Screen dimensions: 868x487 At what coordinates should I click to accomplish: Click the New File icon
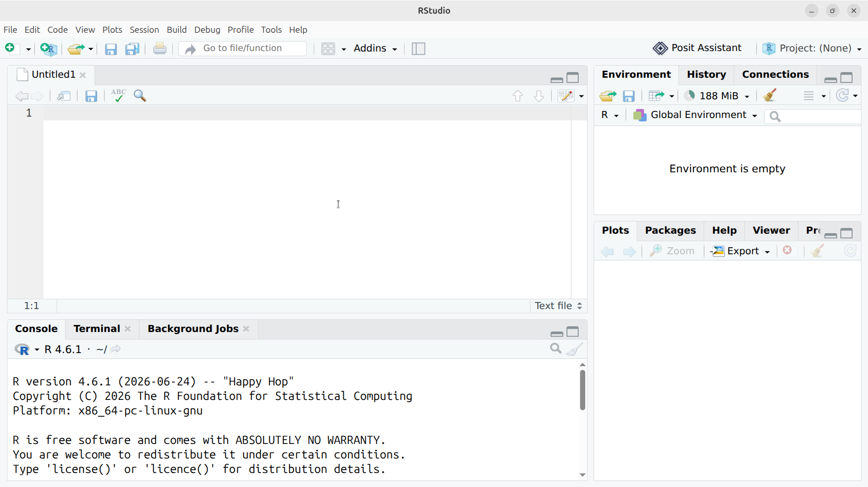tap(11, 48)
